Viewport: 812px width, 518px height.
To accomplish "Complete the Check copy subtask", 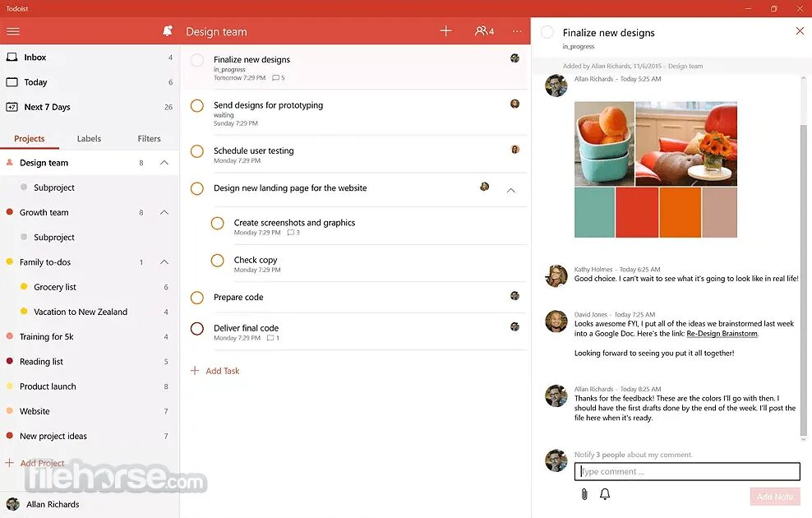I will pos(218,261).
